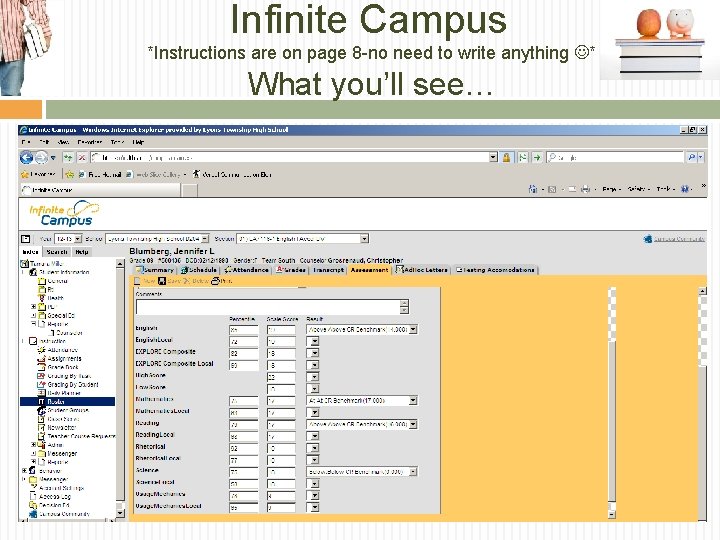720x540 pixels.
Task: Click the Home icon in IE command bar
Action: 533,189
